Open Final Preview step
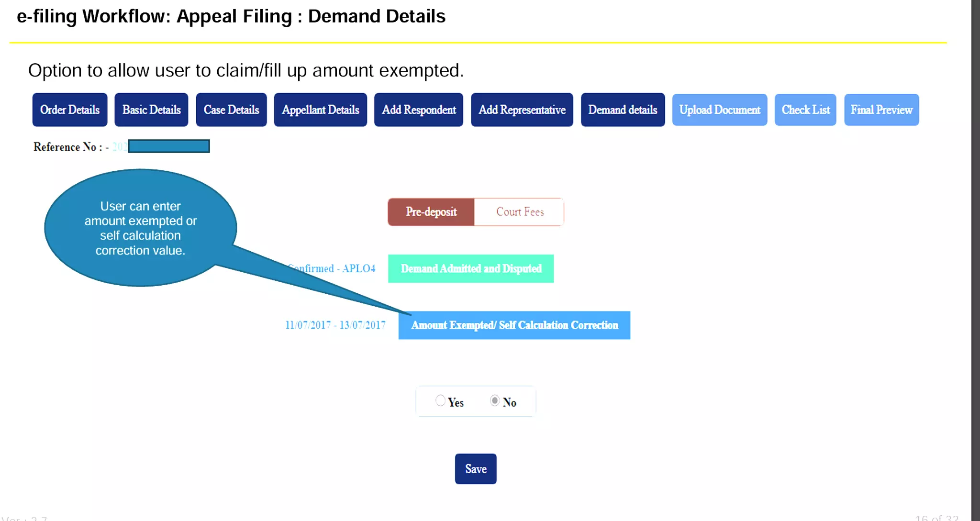The height and width of the screenshot is (521, 980). pyautogui.click(x=881, y=110)
